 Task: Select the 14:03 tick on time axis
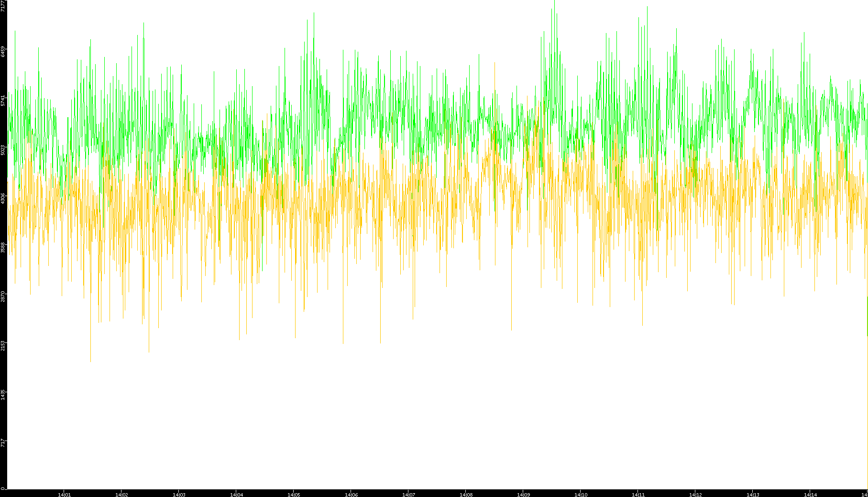(179, 494)
